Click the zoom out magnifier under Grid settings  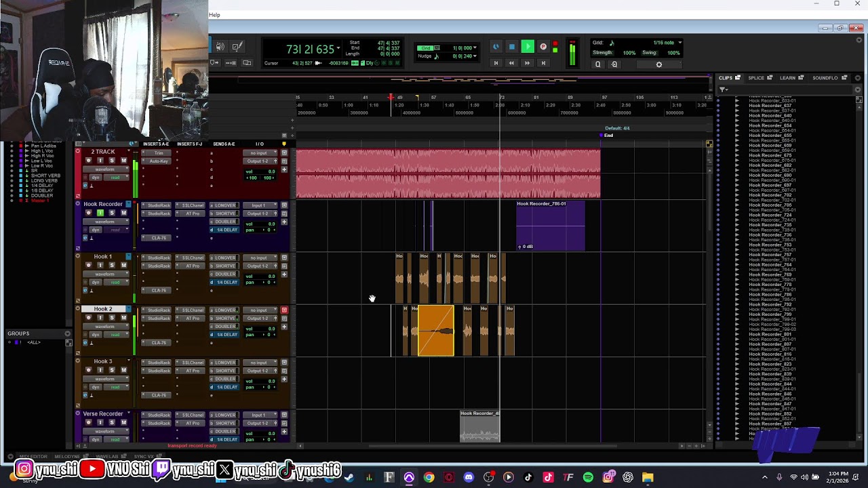[614, 64]
